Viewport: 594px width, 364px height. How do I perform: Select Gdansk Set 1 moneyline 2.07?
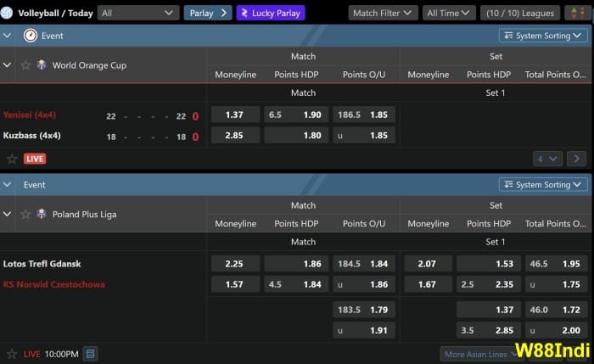point(428,264)
